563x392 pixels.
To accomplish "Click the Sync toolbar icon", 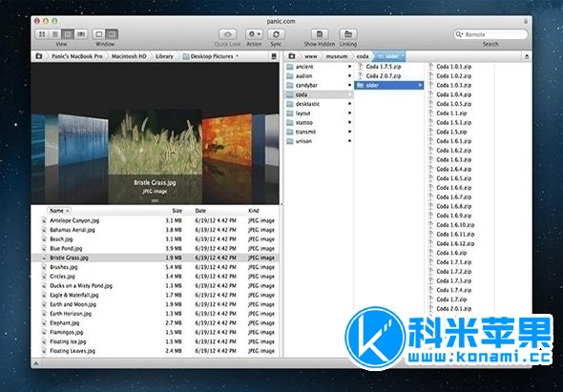I will point(276,34).
